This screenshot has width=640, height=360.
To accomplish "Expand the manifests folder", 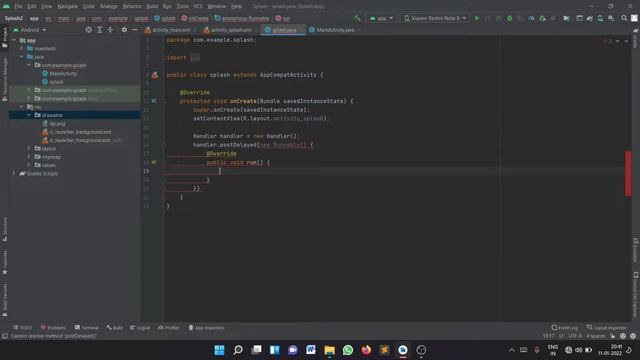I will [x=22, y=49].
